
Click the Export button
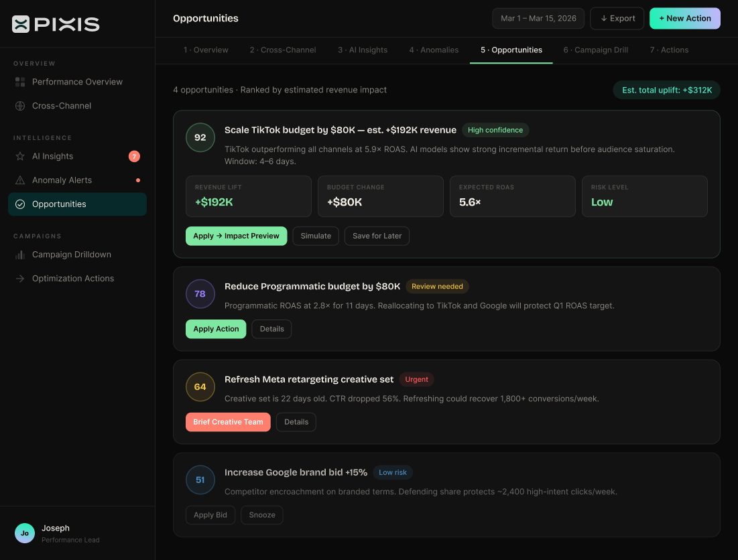point(617,19)
